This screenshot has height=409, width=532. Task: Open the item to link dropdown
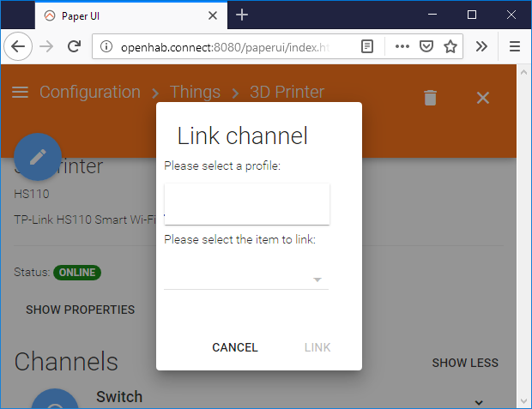[x=246, y=280]
